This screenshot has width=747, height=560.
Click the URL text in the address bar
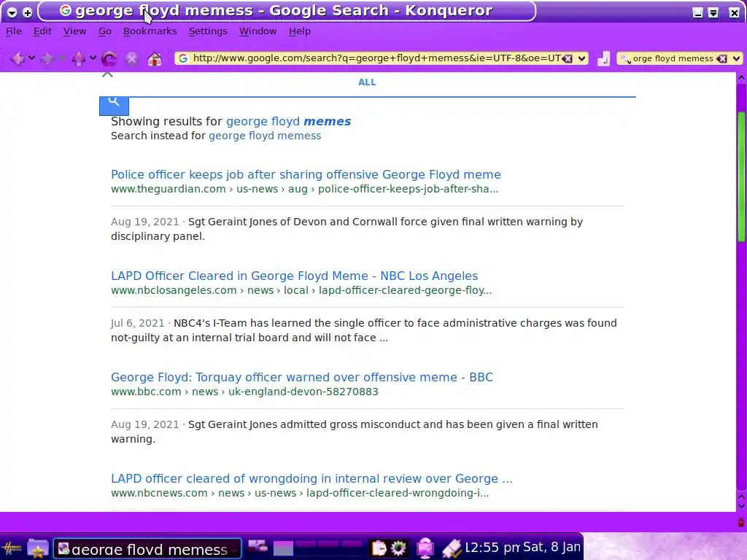coord(376,58)
